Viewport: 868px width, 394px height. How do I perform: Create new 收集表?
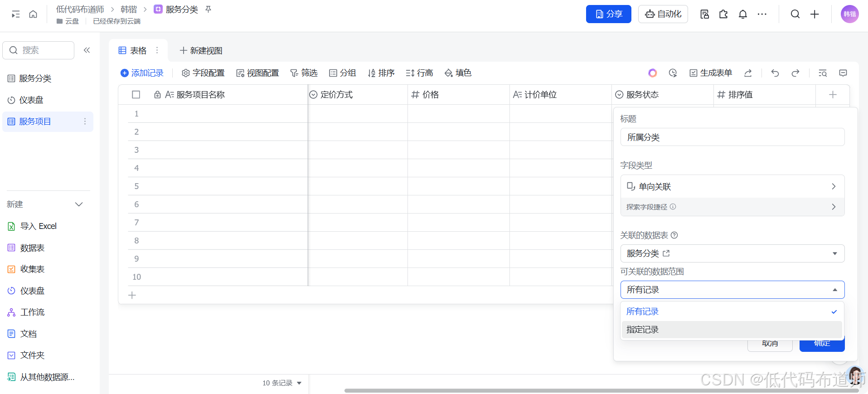[x=26, y=269]
